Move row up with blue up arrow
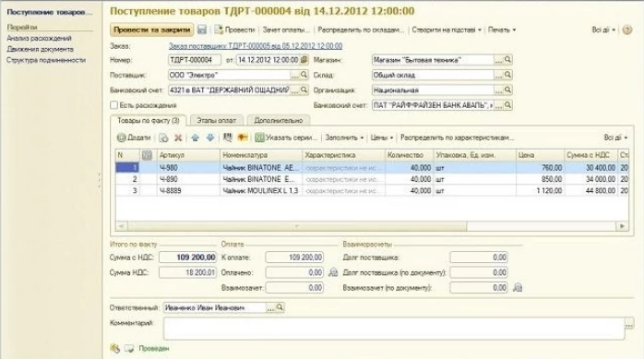 pos(195,138)
